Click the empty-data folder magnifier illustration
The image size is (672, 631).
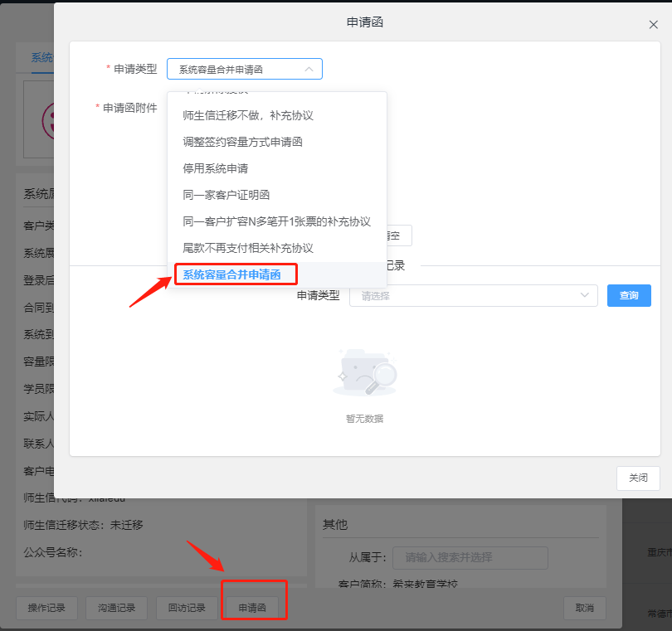(x=365, y=371)
